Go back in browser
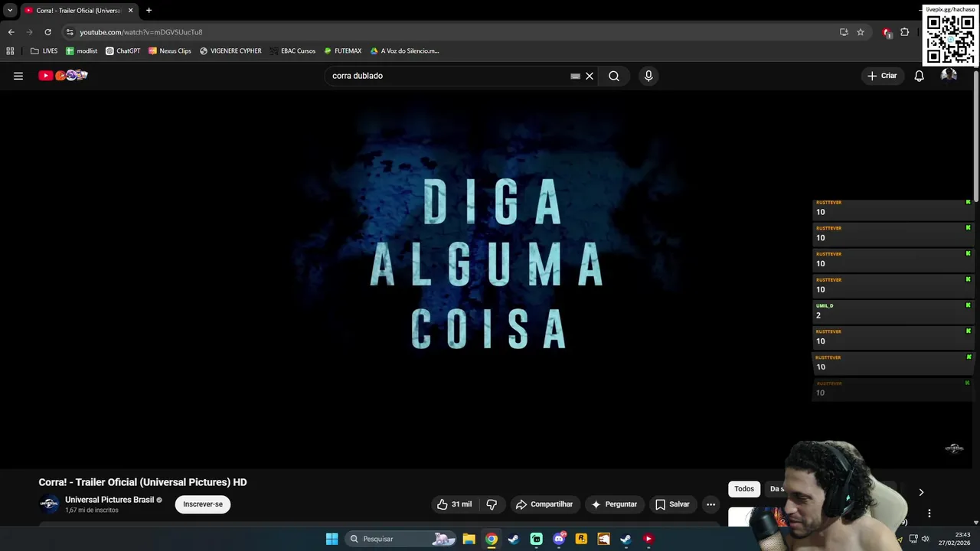Image resolution: width=980 pixels, height=551 pixels. pos(11,32)
